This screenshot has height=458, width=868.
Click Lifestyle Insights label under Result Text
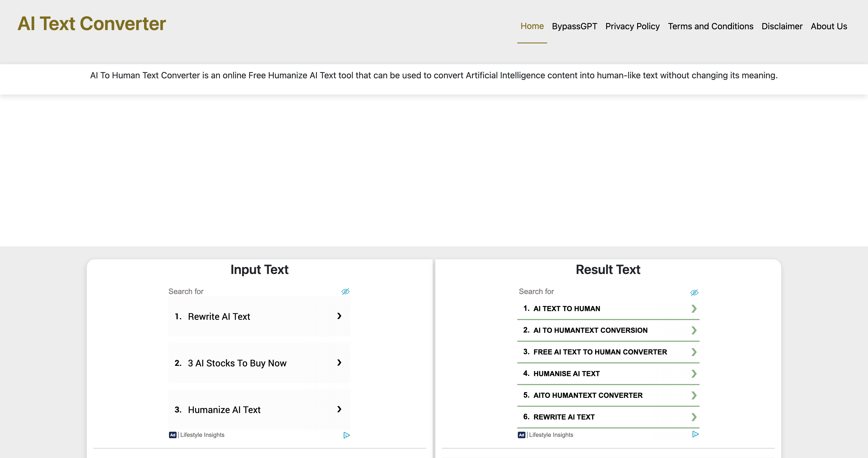[551, 435]
